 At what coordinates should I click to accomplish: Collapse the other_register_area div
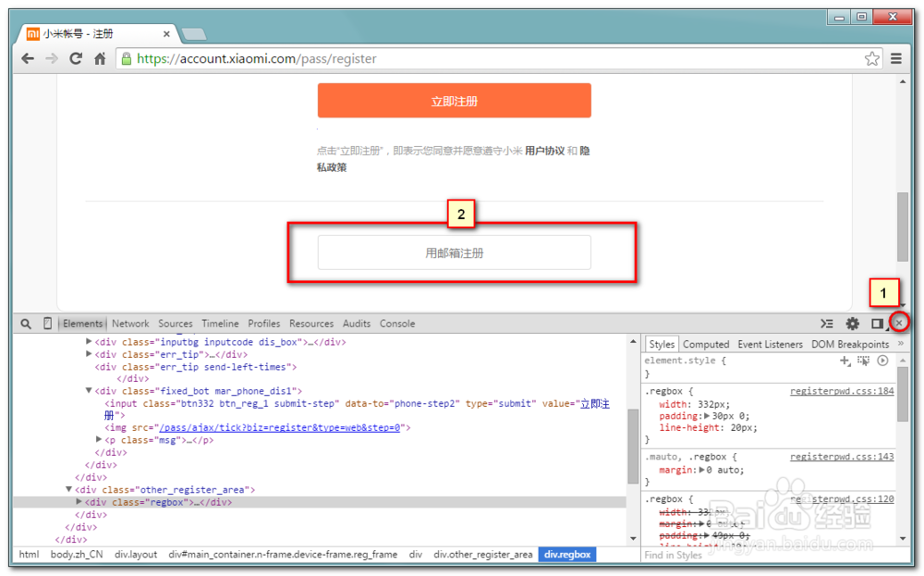(69, 489)
